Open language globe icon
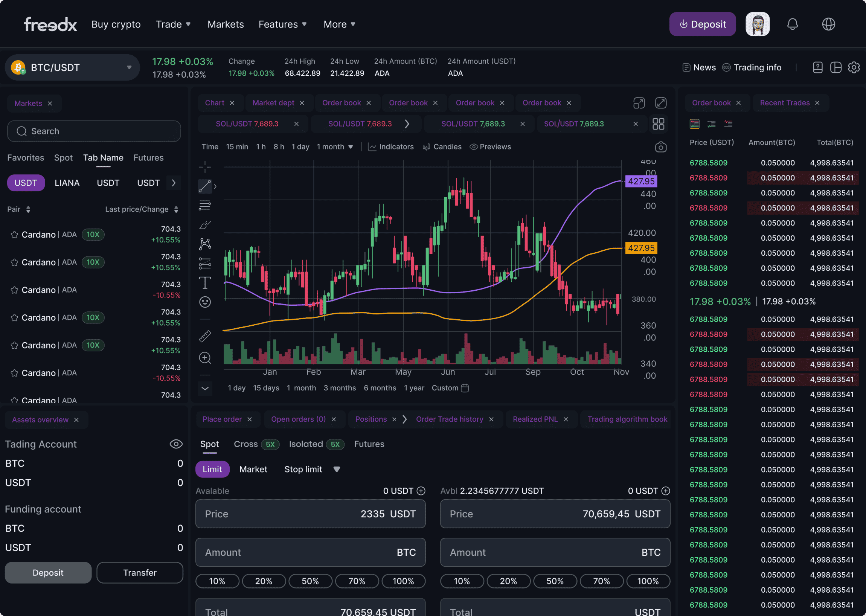The height and width of the screenshot is (616, 866). point(828,24)
